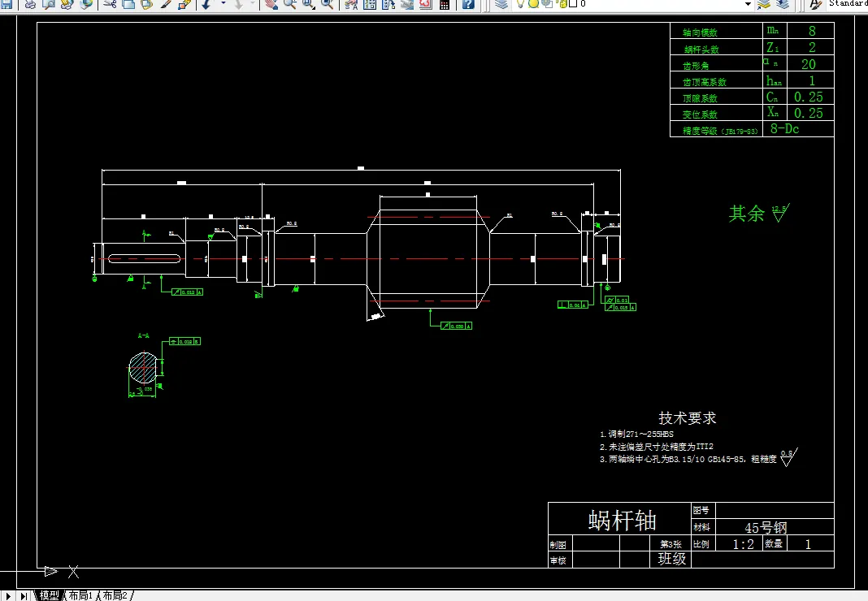868x601 pixels.
Task: Select the 蜗杆轴 title text
Action: point(623,521)
